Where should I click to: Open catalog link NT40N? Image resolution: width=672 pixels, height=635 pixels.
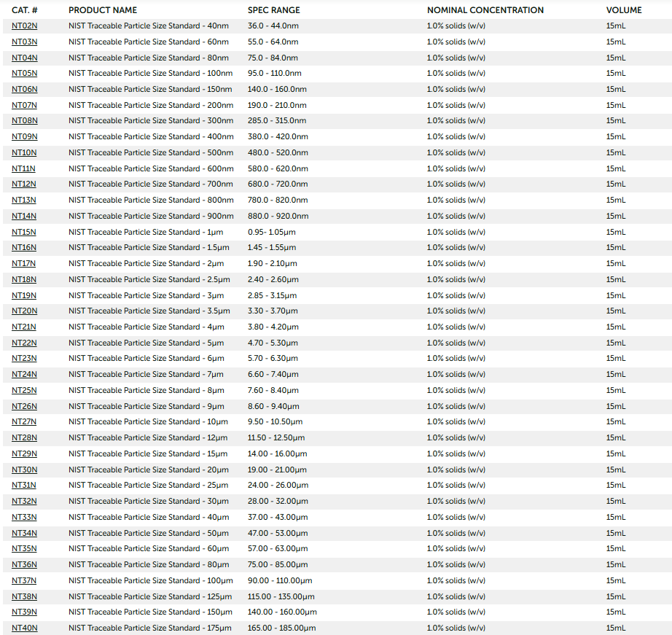click(25, 628)
